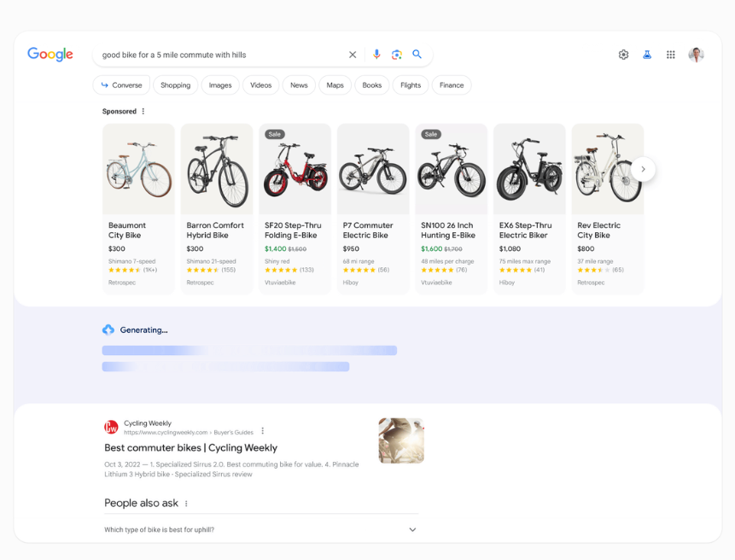The image size is (735, 560).
Task: Click the '68 mi range' text
Action: coord(359,261)
